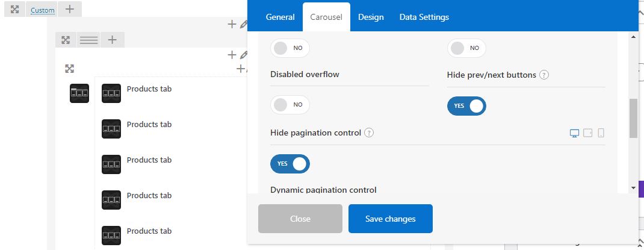Switch to the Design tab
This screenshot has width=644, height=250.
pyautogui.click(x=371, y=17)
